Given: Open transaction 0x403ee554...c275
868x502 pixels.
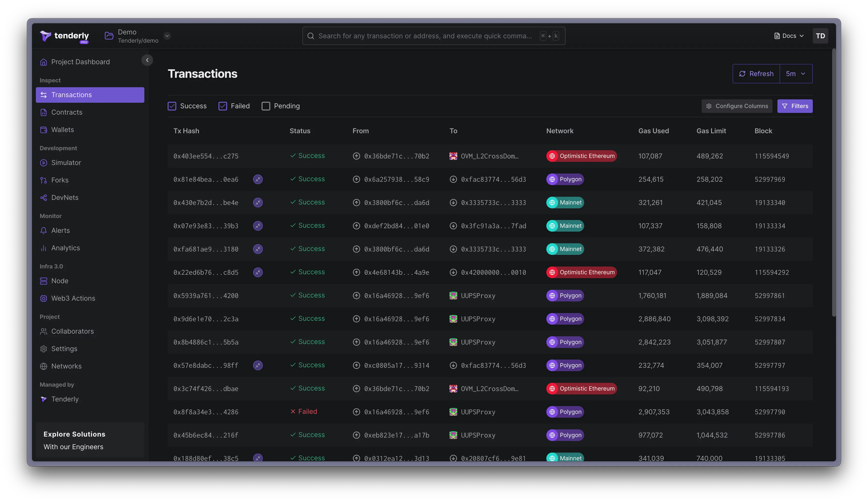Looking at the screenshot, I should [206, 156].
